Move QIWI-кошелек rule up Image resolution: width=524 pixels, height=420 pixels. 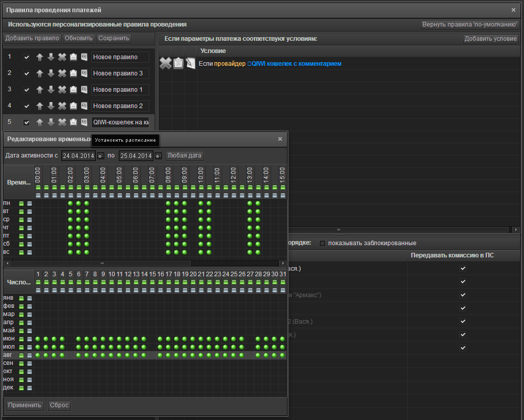pos(40,122)
